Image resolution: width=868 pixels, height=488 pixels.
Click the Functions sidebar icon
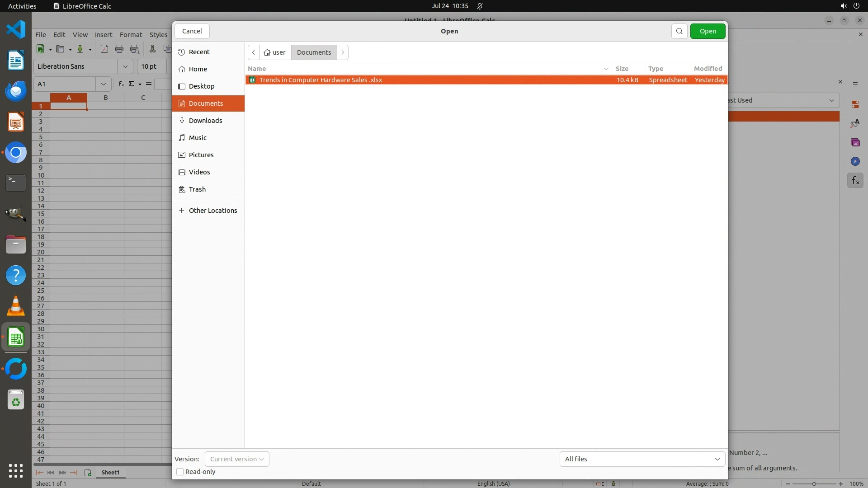pos(855,181)
